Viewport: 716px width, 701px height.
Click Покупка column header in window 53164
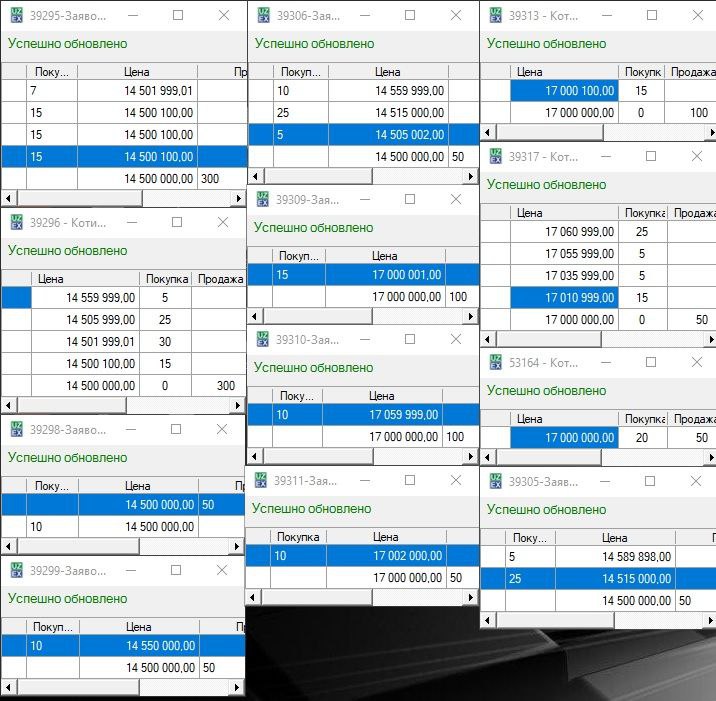point(643,419)
